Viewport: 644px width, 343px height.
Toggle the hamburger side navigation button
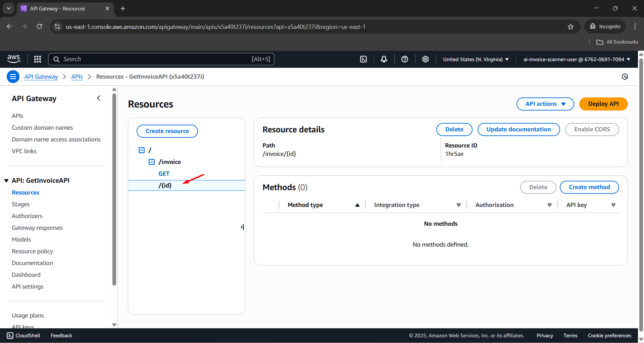click(13, 77)
